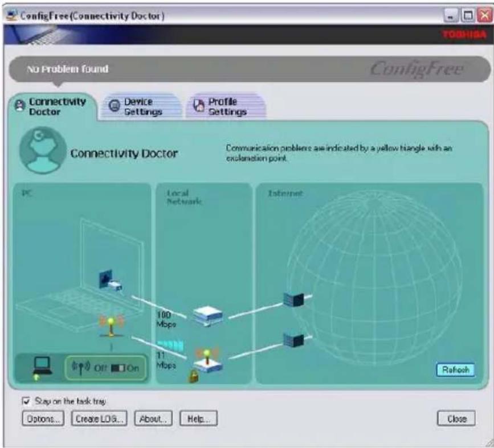This screenshot has height=448, width=494.
Task: Click the lower Internet server icon
Action: pyautogui.click(x=293, y=340)
